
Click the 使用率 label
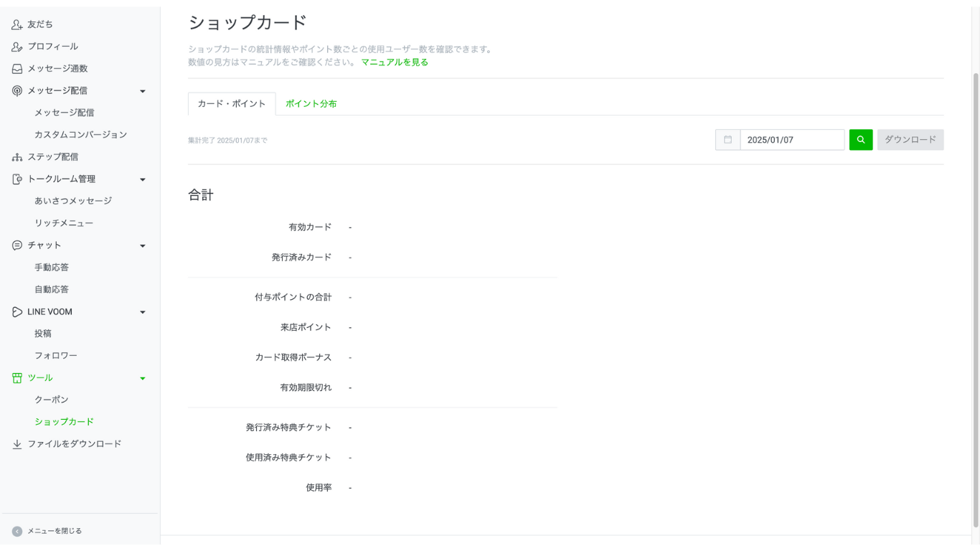pyautogui.click(x=319, y=488)
